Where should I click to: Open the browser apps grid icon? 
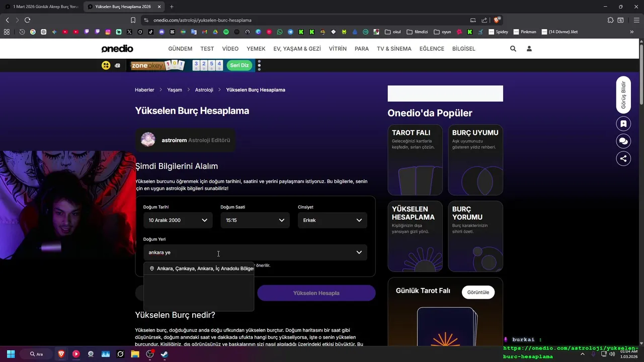pyautogui.click(x=7, y=32)
